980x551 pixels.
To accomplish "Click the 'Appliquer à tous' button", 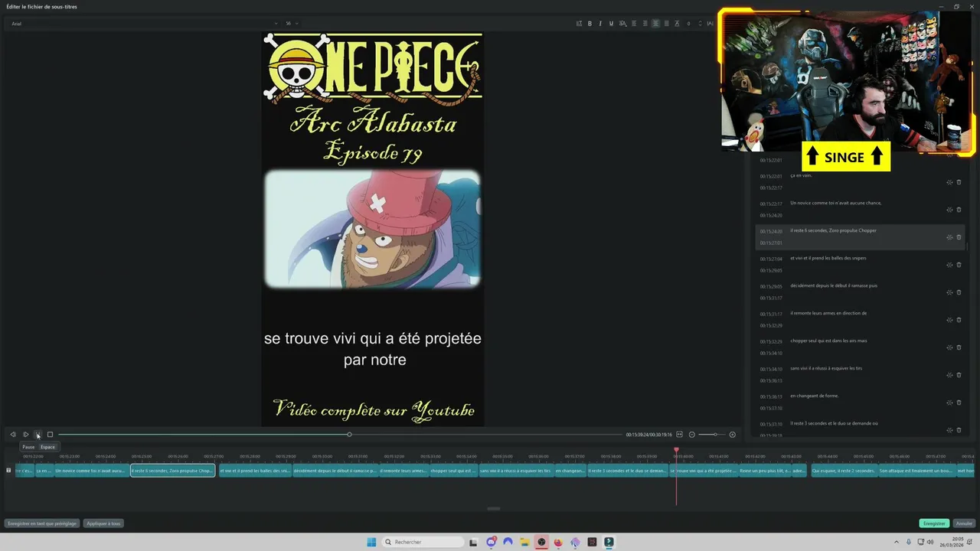I will point(103,523).
